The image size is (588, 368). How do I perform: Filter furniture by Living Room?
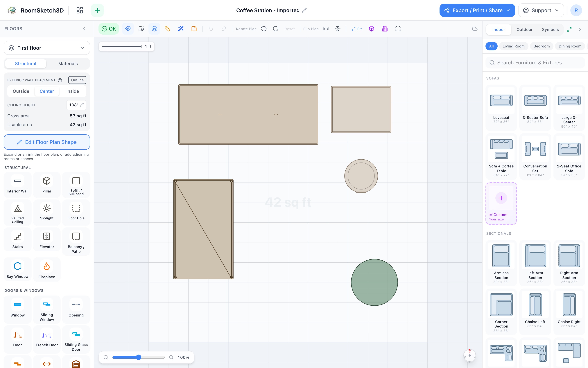click(x=513, y=46)
